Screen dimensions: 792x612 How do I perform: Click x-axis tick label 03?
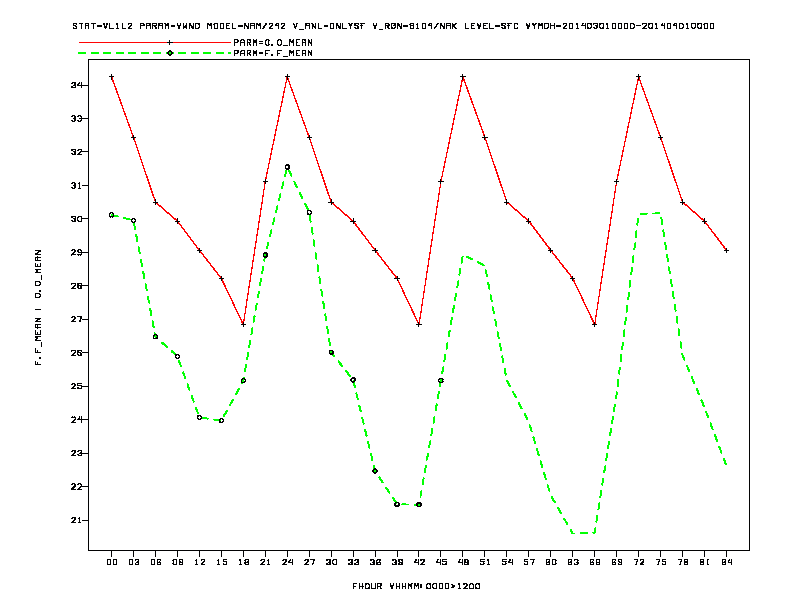(133, 562)
